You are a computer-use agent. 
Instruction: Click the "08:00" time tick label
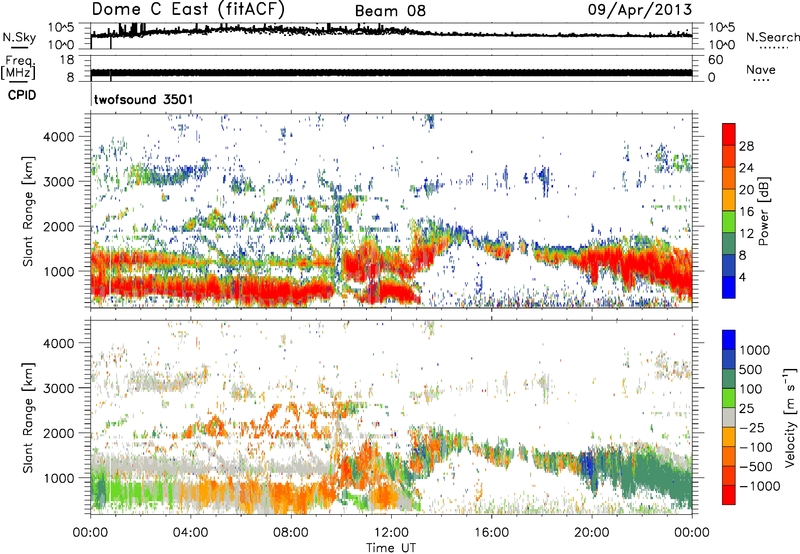(291, 533)
